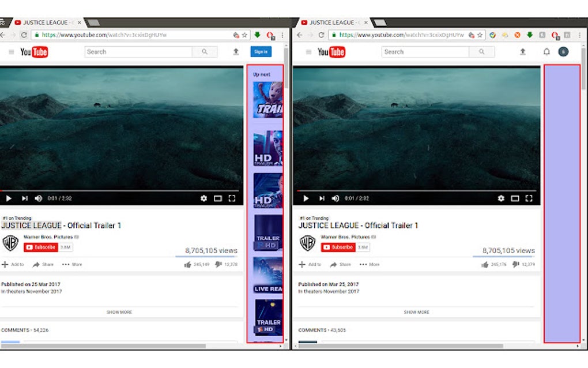Like the video in right window
The image size is (588, 368).
tap(485, 265)
